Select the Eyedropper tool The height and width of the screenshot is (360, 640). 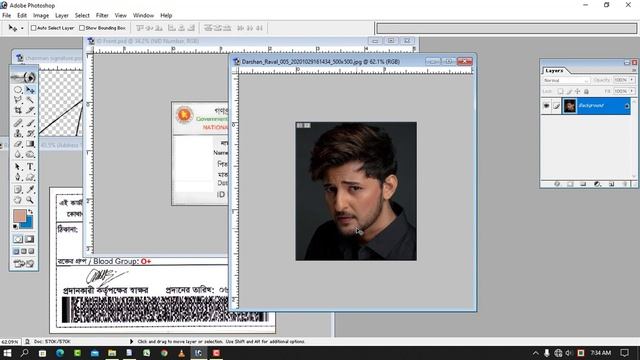click(30, 189)
